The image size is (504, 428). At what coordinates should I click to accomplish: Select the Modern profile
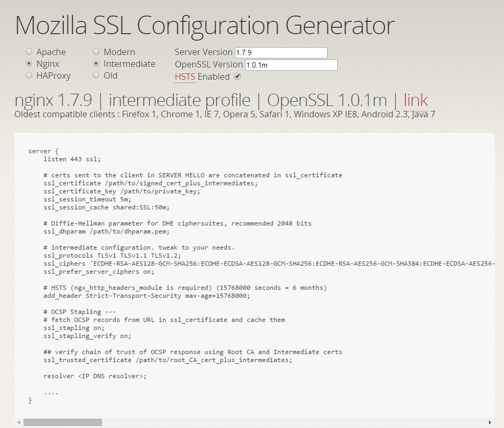[x=96, y=51]
